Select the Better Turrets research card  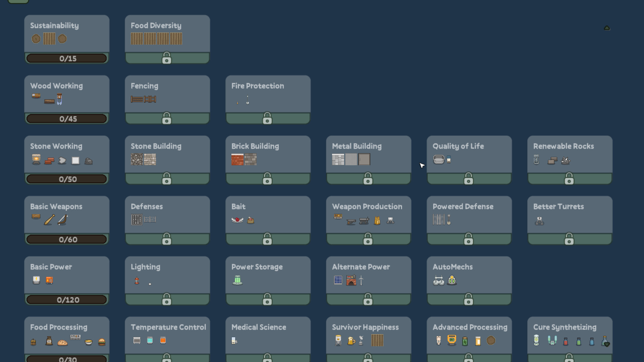click(x=570, y=220)
